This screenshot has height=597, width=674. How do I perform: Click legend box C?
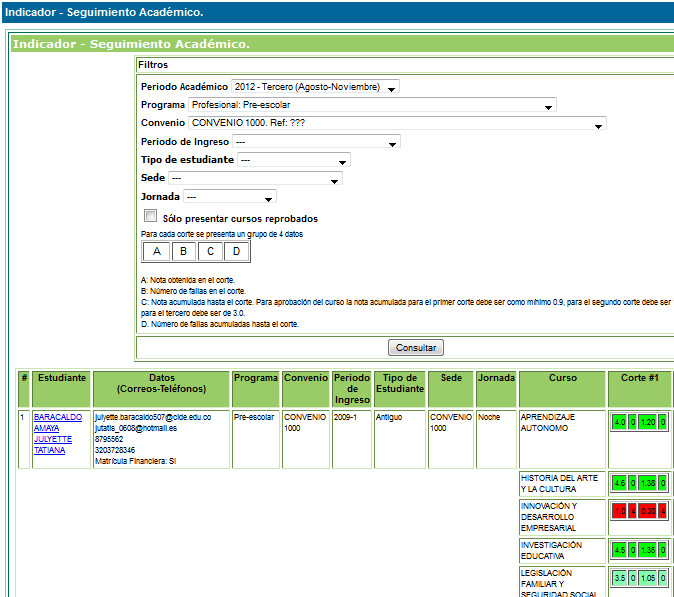[210, 251]
